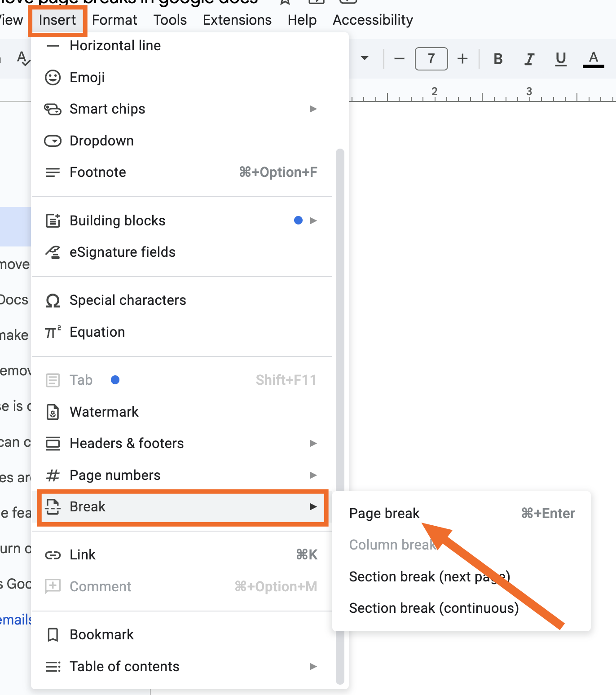
Task: Expand the Smart chips submenu arrow
Action: point(313,109)
